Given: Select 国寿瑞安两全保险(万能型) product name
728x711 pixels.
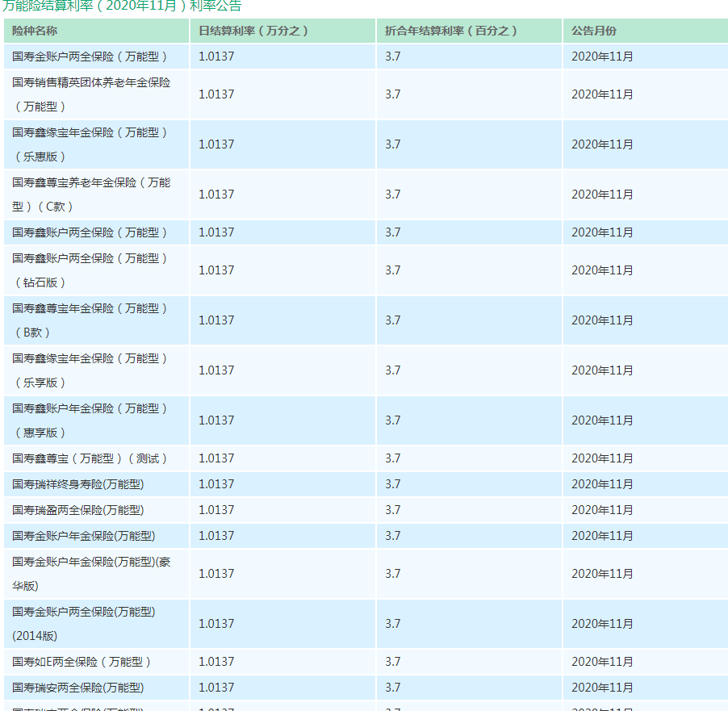Looking at the screenshot, I should pos(78,688).
